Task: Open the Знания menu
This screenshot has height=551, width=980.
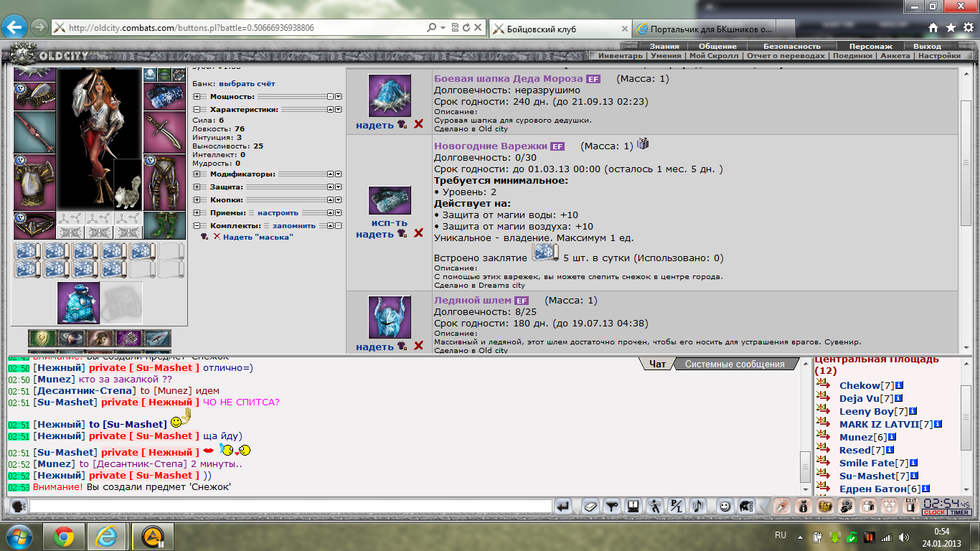Action: tap(664, 46)
